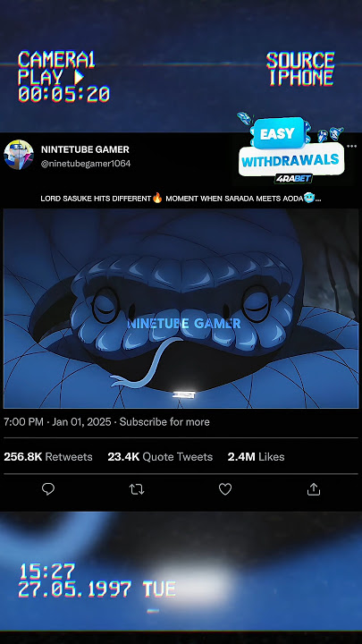
Task: Click the tweet caption about Lord Sasuke
Action: click(x=181, y=199)
